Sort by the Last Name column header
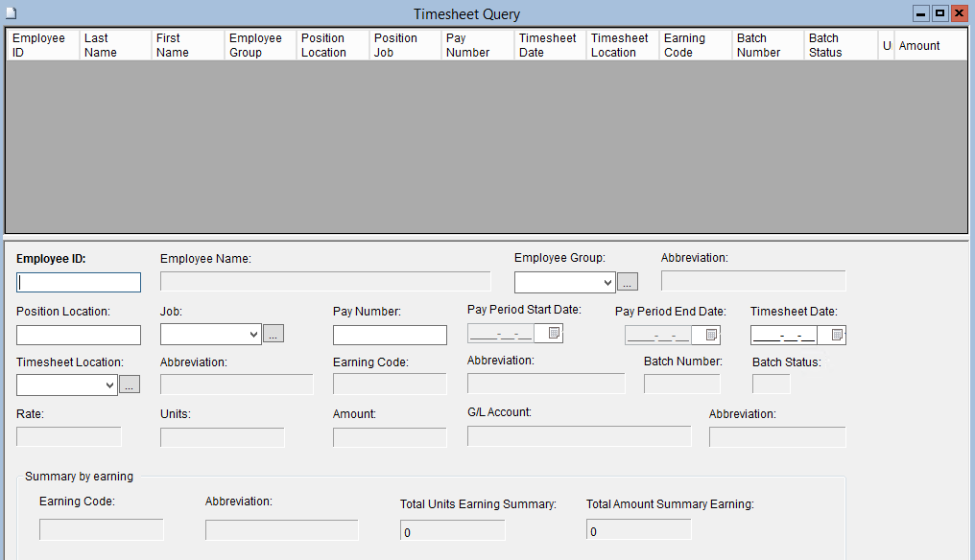This screenshot has height=560, width=975. (115, 45)
